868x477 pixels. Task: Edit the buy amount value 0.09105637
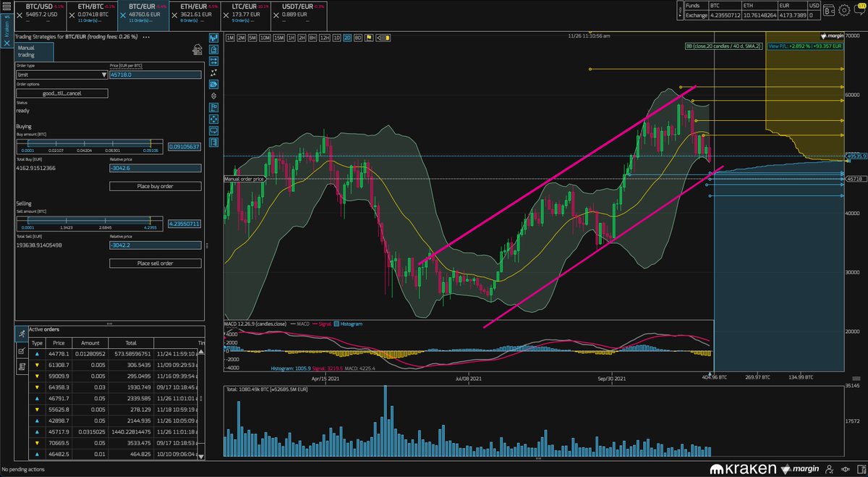click(184, 146)
